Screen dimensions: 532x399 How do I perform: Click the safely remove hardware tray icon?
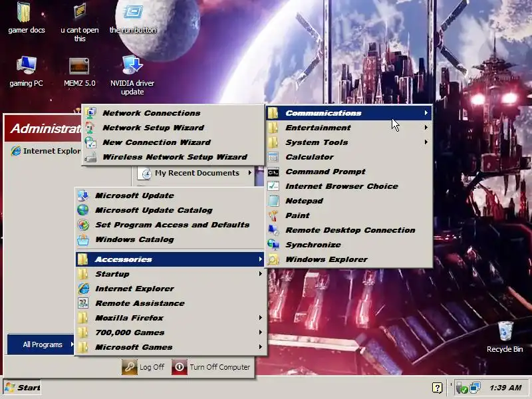[462, 388]
